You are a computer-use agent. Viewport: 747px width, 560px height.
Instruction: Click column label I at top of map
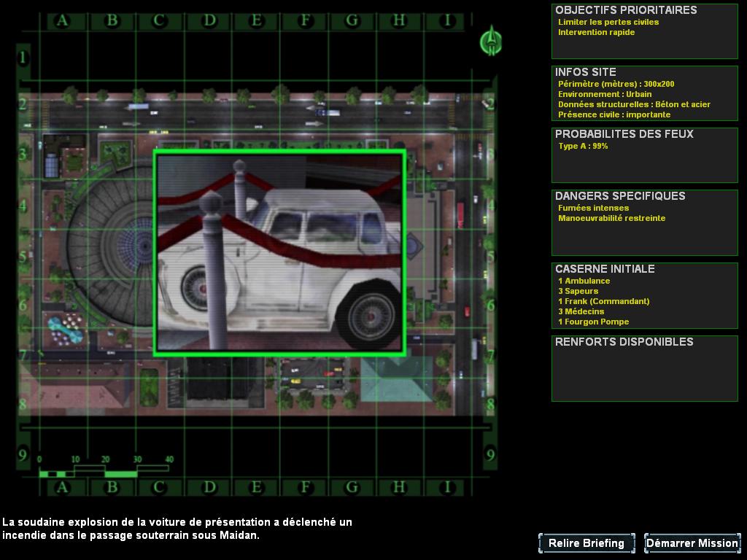point(448,20)
